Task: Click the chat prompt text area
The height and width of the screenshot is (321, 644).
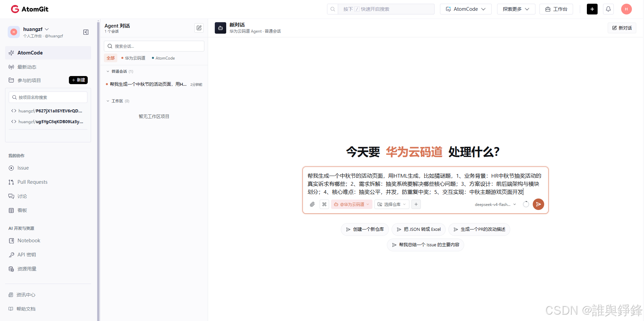Action: click(425, 184)
